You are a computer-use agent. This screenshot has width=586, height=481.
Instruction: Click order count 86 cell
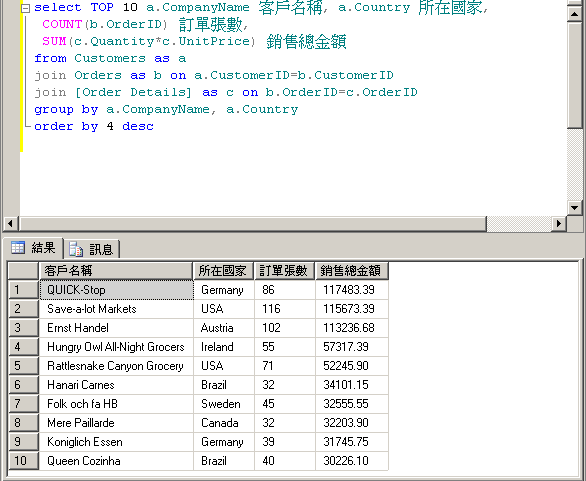[x=285, y=290]
